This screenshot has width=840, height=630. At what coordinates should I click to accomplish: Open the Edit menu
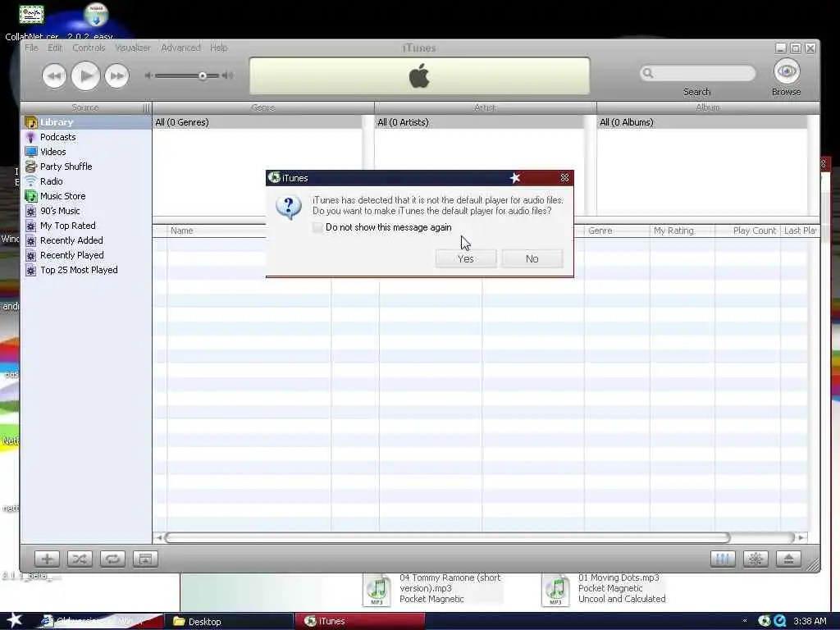55,48
